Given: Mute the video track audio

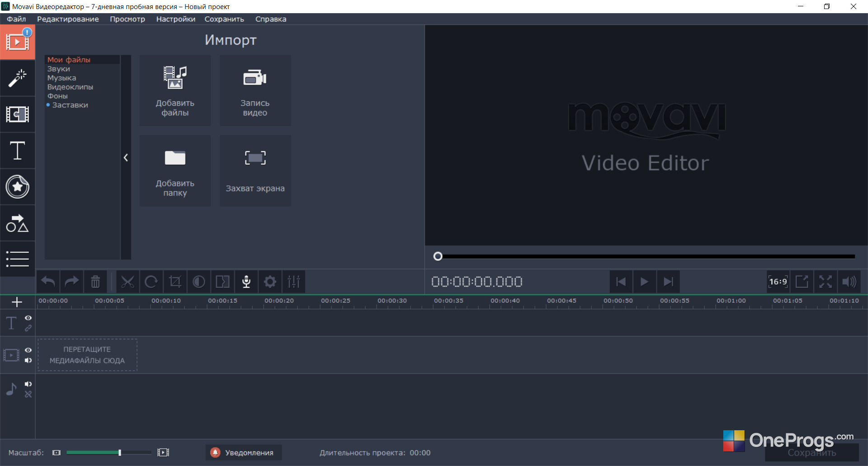Looking at the screenshot, I should point(28,360).
